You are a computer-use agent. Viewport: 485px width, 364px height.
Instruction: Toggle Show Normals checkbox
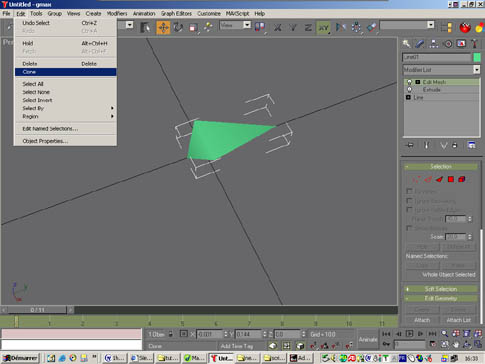point(409,228)
